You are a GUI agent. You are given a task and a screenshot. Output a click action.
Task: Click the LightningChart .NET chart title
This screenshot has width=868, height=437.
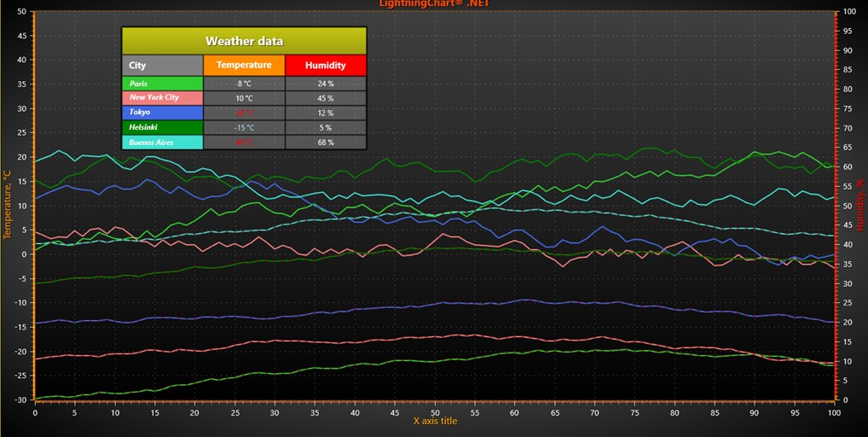(433, 4)
